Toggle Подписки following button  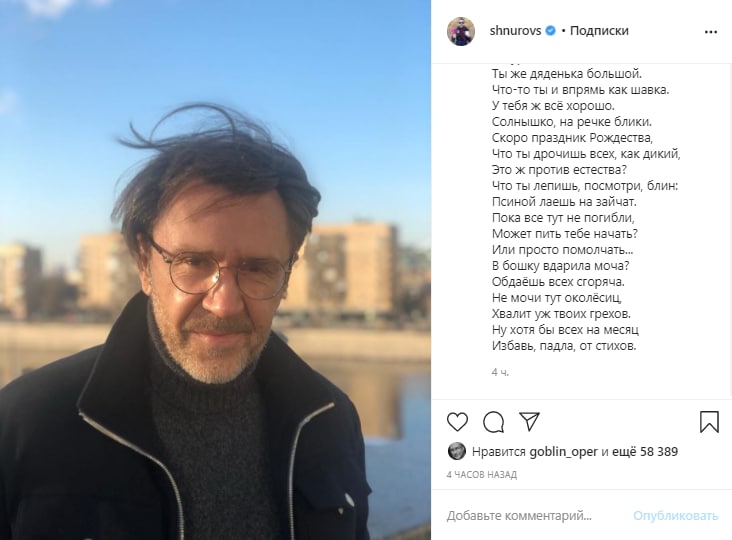click(599, 31)
